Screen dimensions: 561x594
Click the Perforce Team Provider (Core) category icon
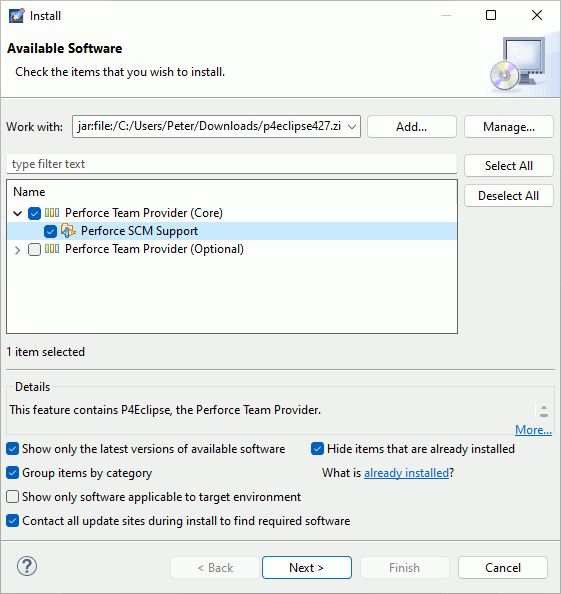tap(52, 213)
